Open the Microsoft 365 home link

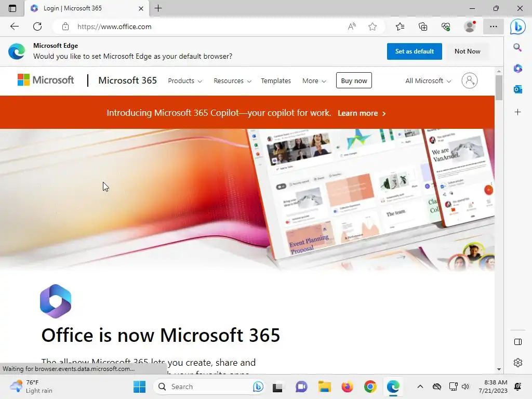click(128, 81)
